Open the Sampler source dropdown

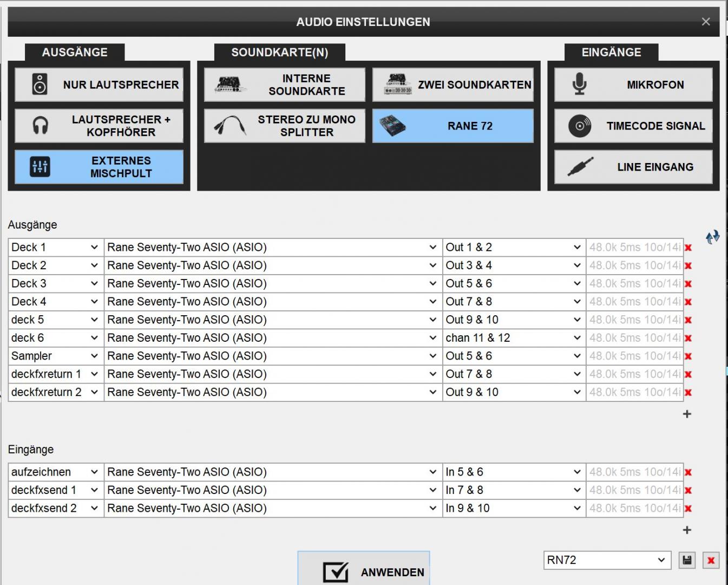[x=56, y=356]
